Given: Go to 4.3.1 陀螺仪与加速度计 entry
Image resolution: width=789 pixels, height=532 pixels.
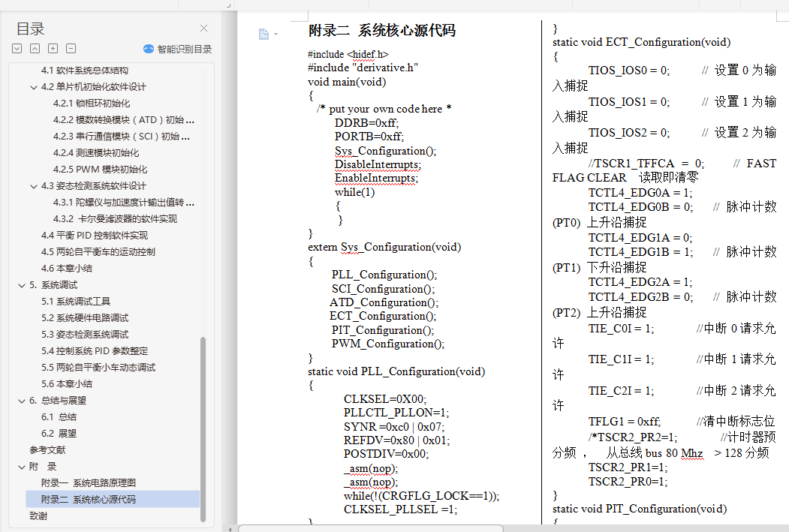Looking at the screenshot, I should (x=124, y=202).
